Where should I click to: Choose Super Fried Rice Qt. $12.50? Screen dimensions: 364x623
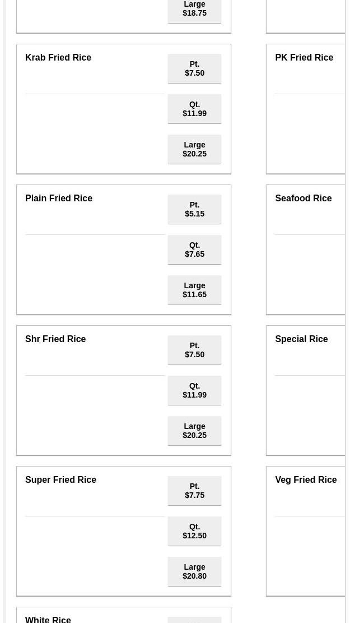tap(194, 531)
